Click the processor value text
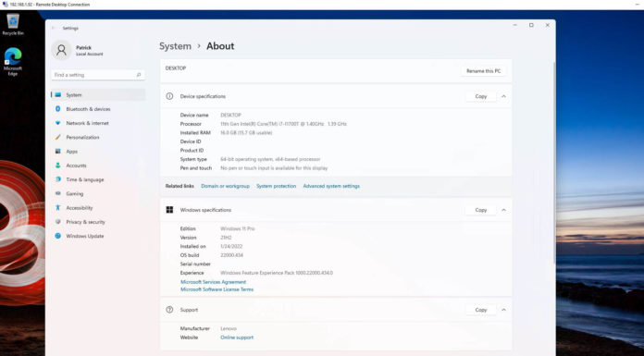Image resolution: width=644 pixels, height=356 pixels. point(283,124)
